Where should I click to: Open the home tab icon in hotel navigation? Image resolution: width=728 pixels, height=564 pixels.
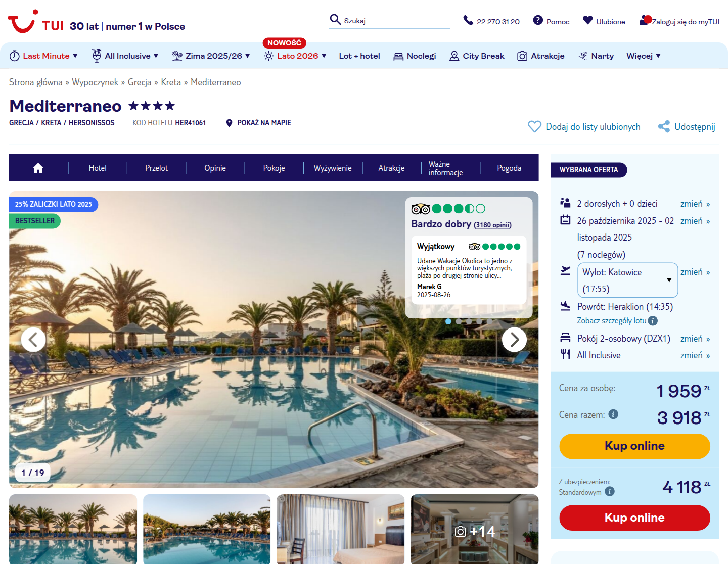[x=38, y=168]
